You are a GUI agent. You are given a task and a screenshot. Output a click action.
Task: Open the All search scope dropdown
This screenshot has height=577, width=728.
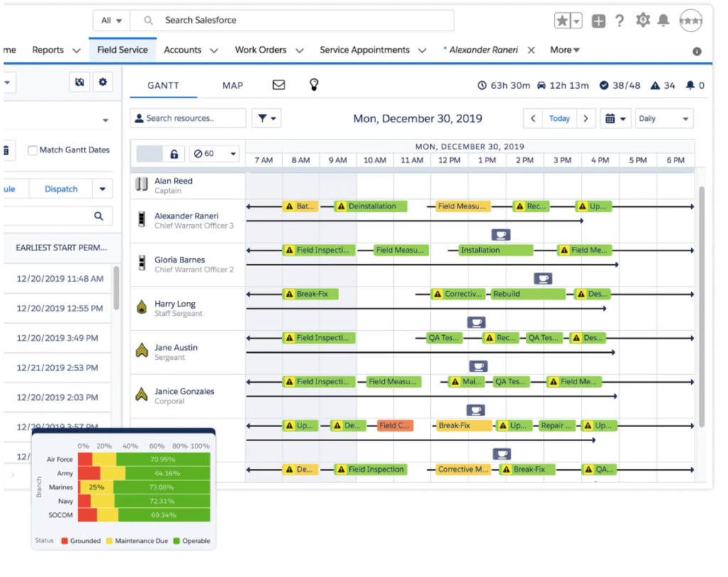click(x=111, y=20)
